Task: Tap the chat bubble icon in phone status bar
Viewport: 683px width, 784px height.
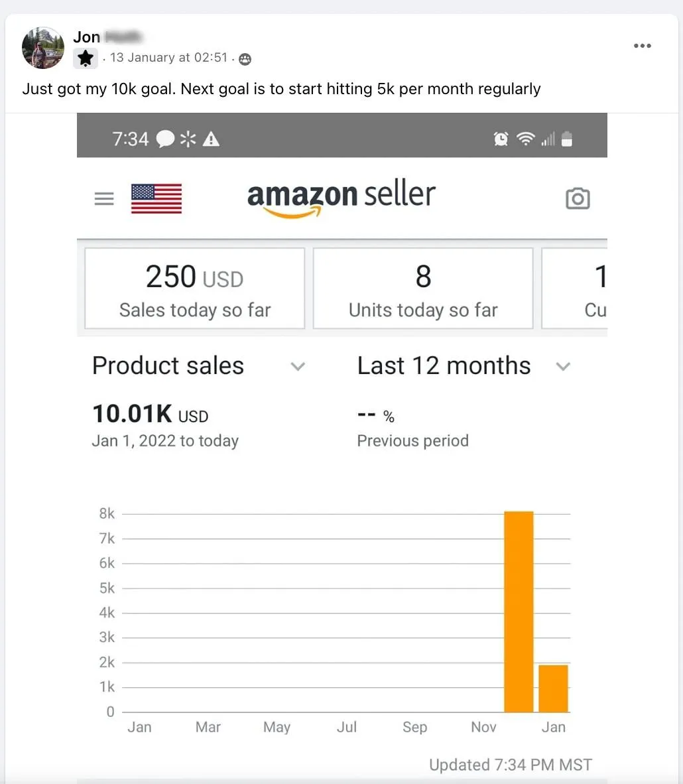Action: coord(166,139)
